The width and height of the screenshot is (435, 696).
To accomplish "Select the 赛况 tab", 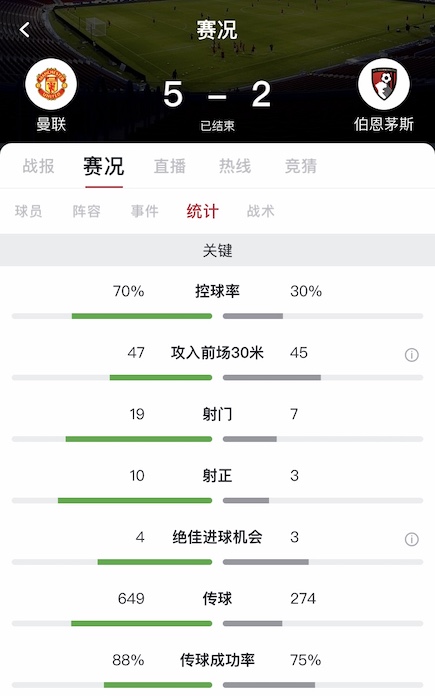I will point(104,166).
